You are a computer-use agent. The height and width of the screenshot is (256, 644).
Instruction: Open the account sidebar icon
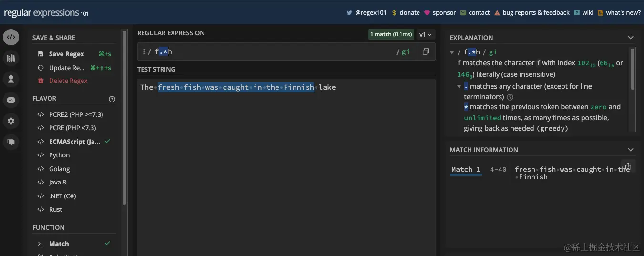pos(11,79)
